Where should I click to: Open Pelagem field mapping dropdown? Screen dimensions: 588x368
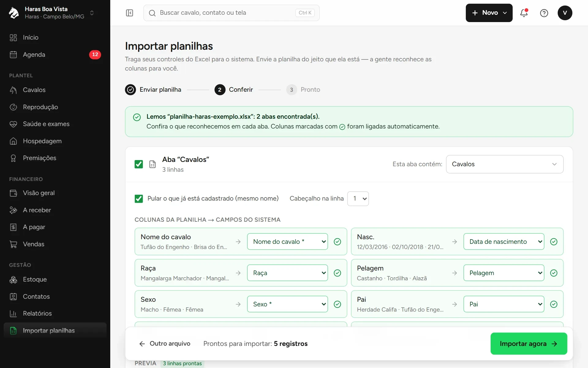click(504, 273)
